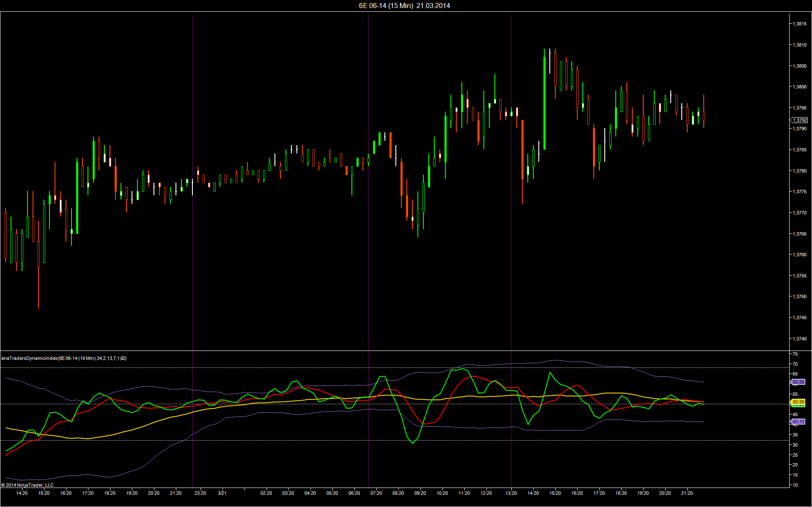
Task: Click price axis label 1,3785
Action: point(799,150)
